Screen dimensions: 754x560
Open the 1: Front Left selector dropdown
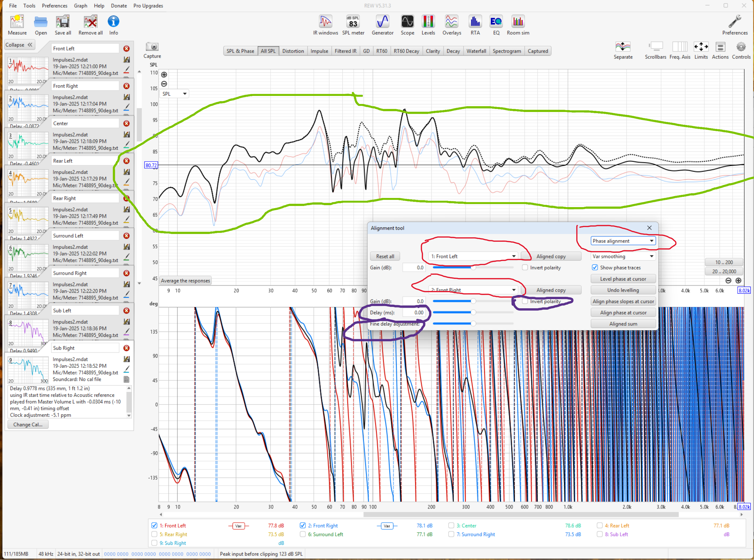click(x=473, y=256)
